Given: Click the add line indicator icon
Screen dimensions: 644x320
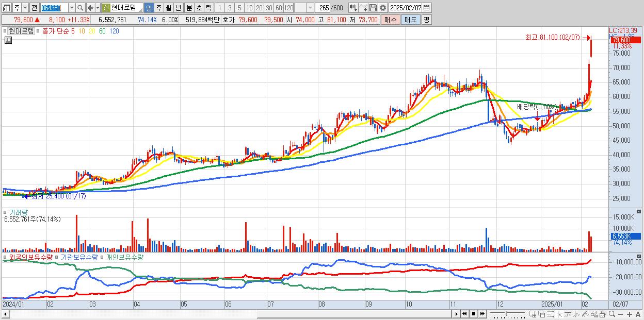Looking at the screenshot, I should 363,8.
